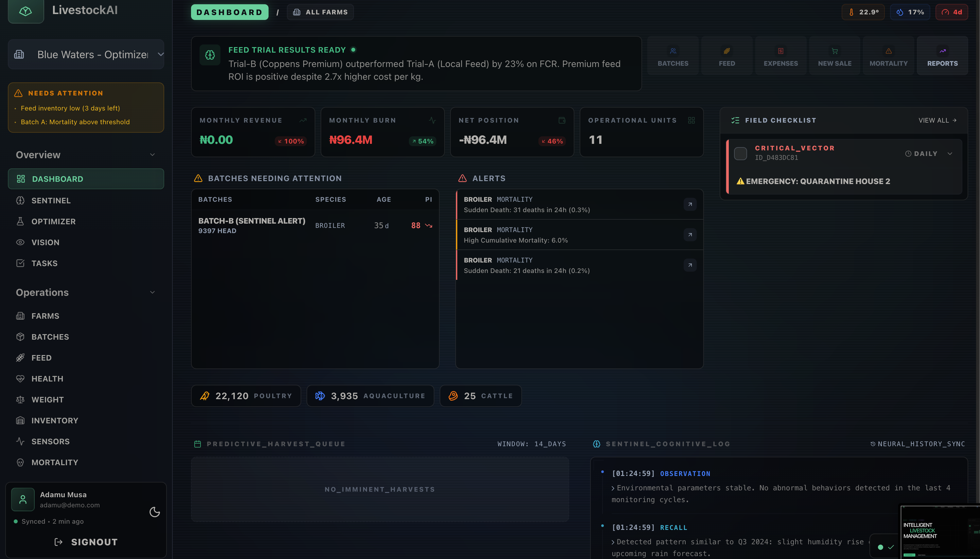Check the Critical Vector checklist checkbox
This screenshot has width=980, height=559.
click(x=740, y=153)
